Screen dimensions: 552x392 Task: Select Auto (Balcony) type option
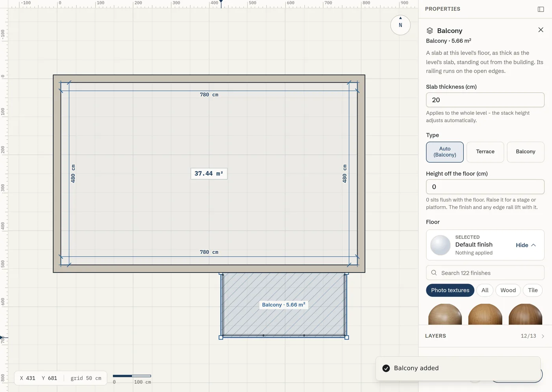point(445,152)
